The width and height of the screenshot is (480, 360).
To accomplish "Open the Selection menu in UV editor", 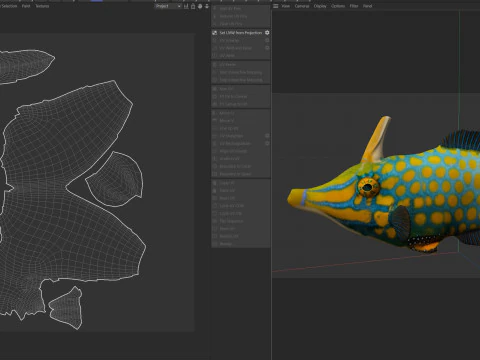I will [x=9, y=6].
